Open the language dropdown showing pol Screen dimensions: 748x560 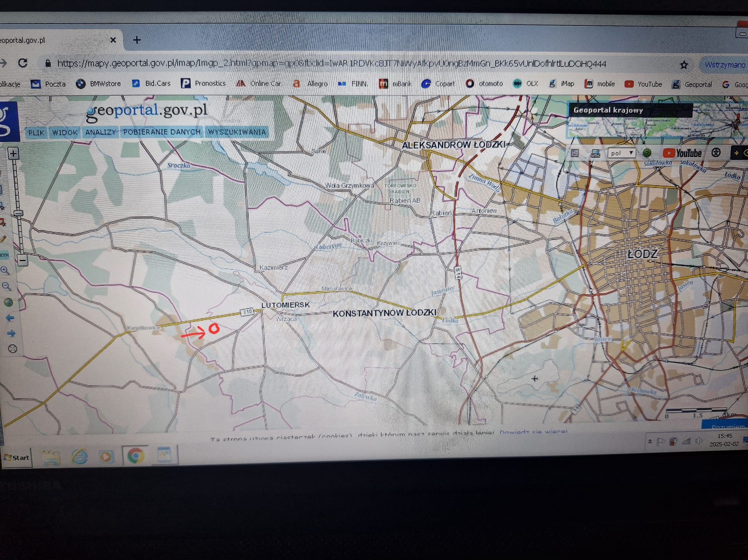[x=622, y=153]
